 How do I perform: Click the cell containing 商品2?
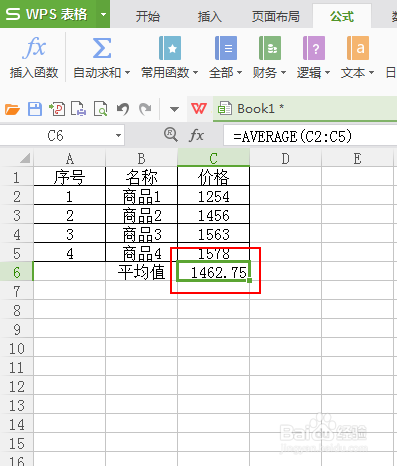tap(141, 215)
